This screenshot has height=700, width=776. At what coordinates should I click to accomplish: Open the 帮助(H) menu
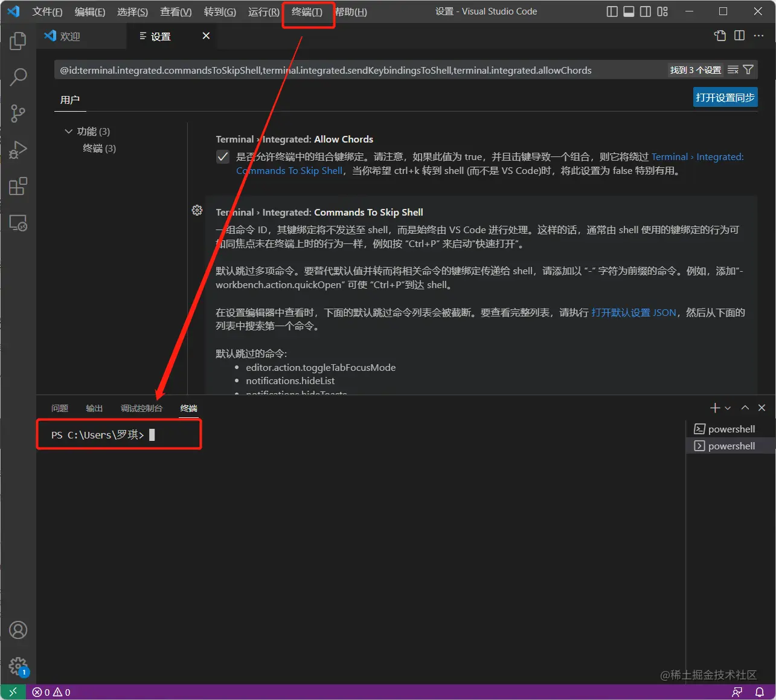(351, 12)
